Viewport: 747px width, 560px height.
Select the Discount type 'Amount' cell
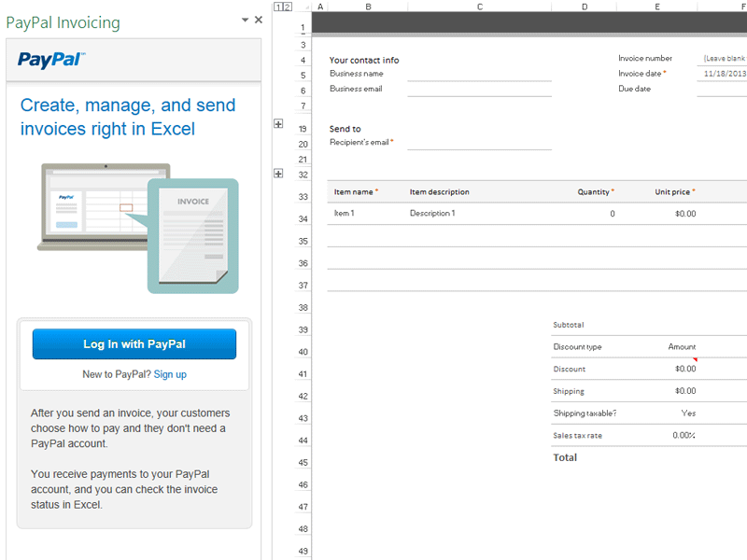657,346
